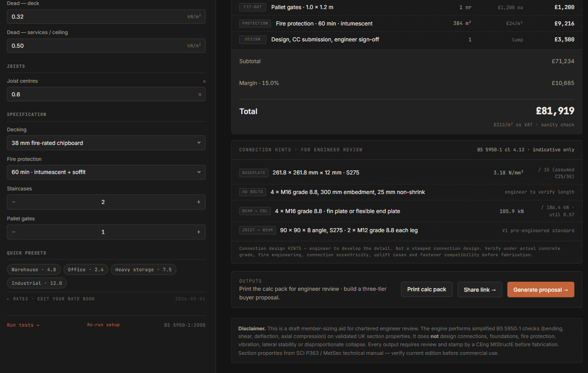Click Generate proposal button
Image resolution: width=588 pixels, height=373 pixels.
tap(541, 289)
